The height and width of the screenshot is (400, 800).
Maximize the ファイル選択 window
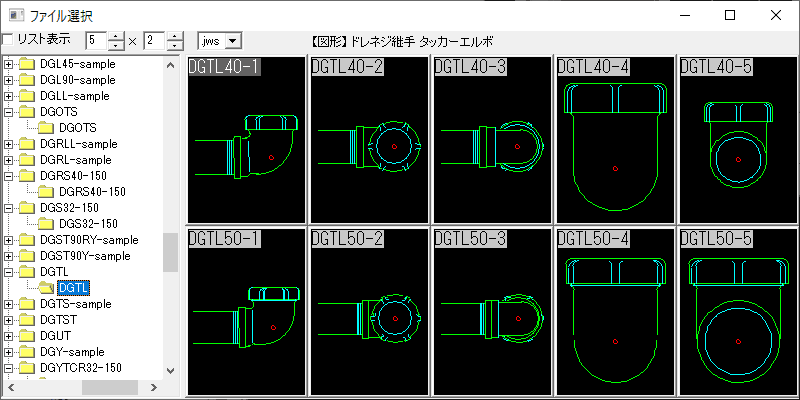click(730, 15)
